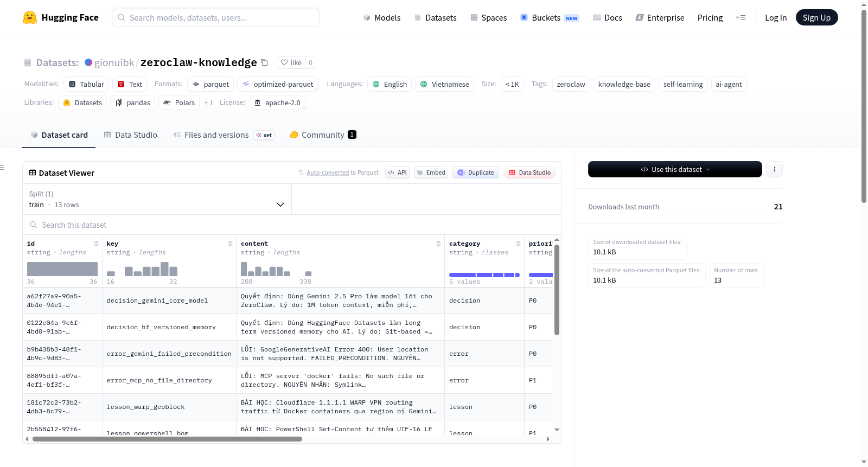The width and height of the screenshot is (868, 467).
Task: Focus the Search this dataset field
Action: click(292, 225)
